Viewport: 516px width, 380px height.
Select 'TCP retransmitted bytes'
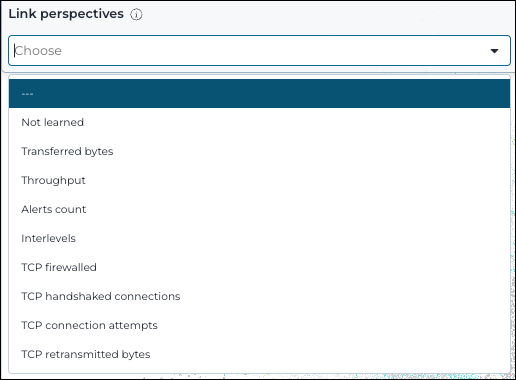pos(259,354)
